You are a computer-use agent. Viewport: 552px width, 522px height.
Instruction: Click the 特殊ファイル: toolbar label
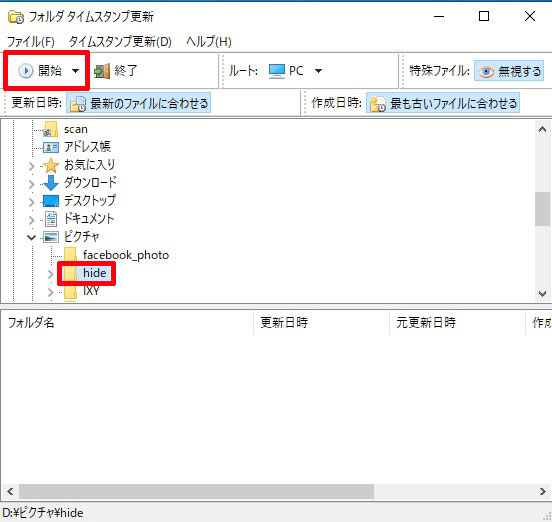(x=439, y=71)
